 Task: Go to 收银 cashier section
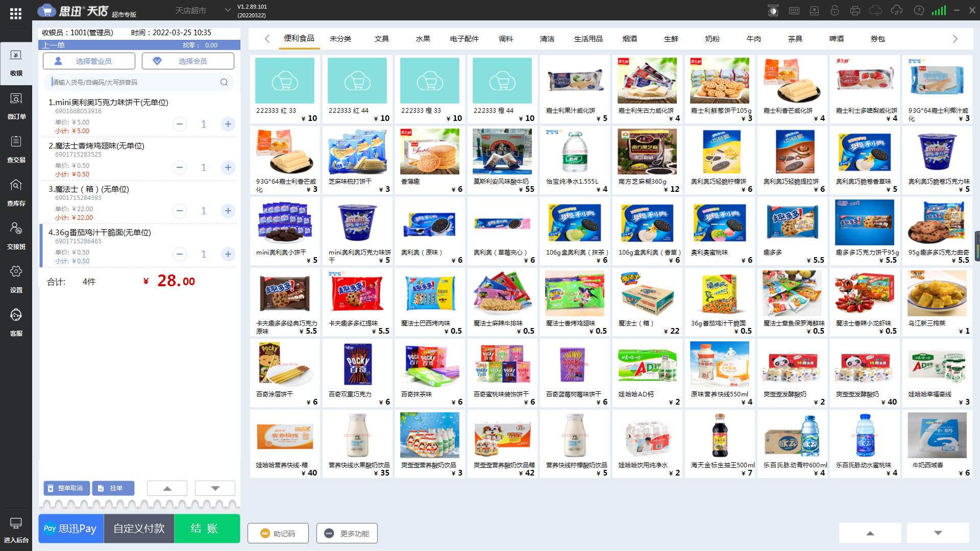coord(16,63)
